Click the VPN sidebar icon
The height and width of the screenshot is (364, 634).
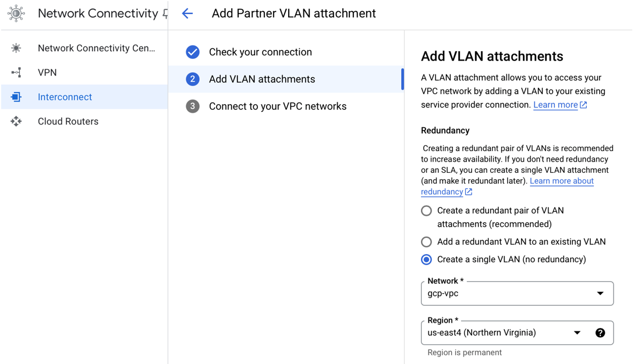coord(16,73)
